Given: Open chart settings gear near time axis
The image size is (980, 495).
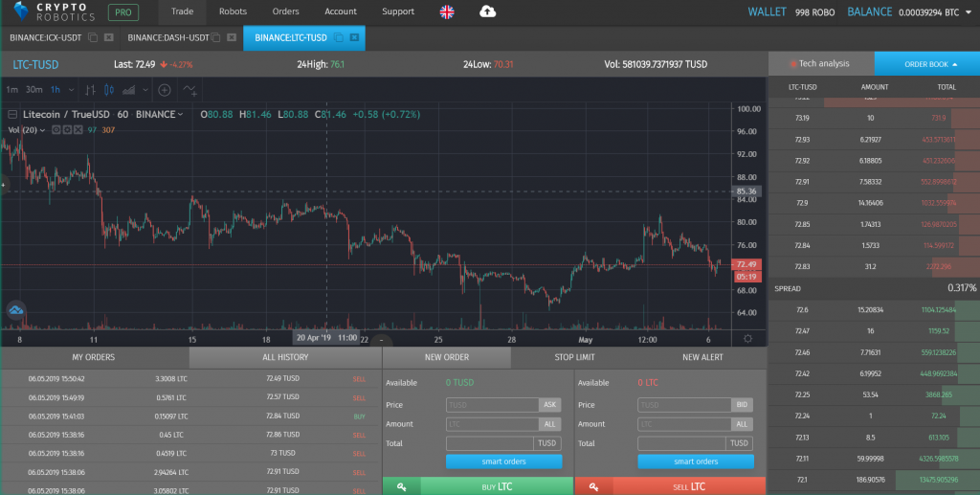Looking at the screenshot, I should (747, 339).
